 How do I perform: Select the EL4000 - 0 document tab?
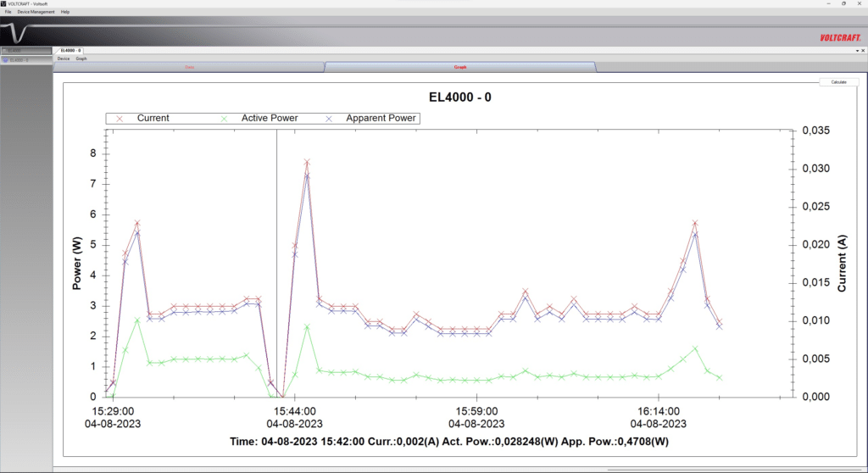coord(70,50)
